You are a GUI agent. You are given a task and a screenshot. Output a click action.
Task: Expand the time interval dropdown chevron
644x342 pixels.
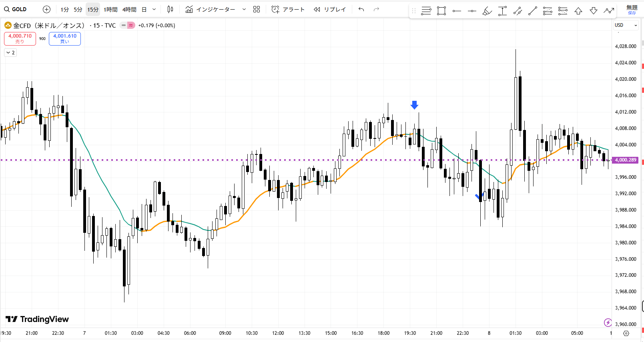click(x=154, y=9)
